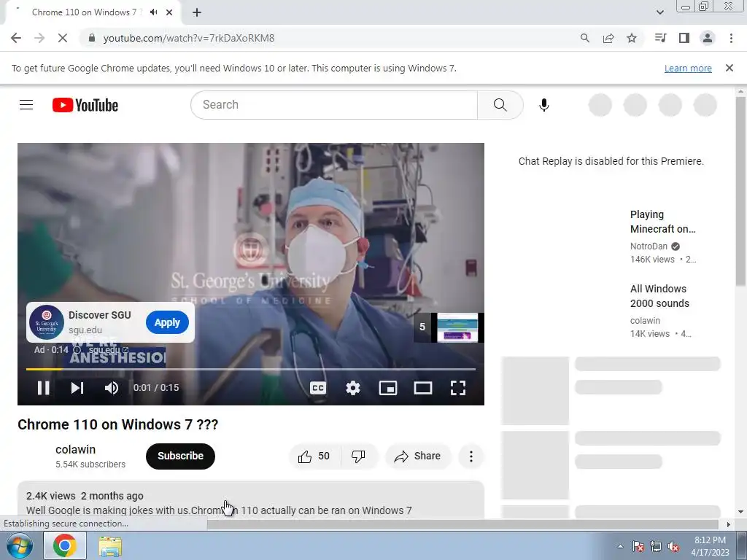Enter full screen video mode
The width and height of the screenshot is (747, 560).
coord(458,388)
